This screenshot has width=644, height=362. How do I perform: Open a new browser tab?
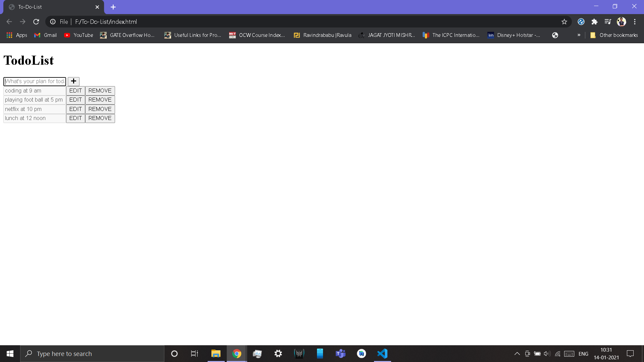(113, 7)
